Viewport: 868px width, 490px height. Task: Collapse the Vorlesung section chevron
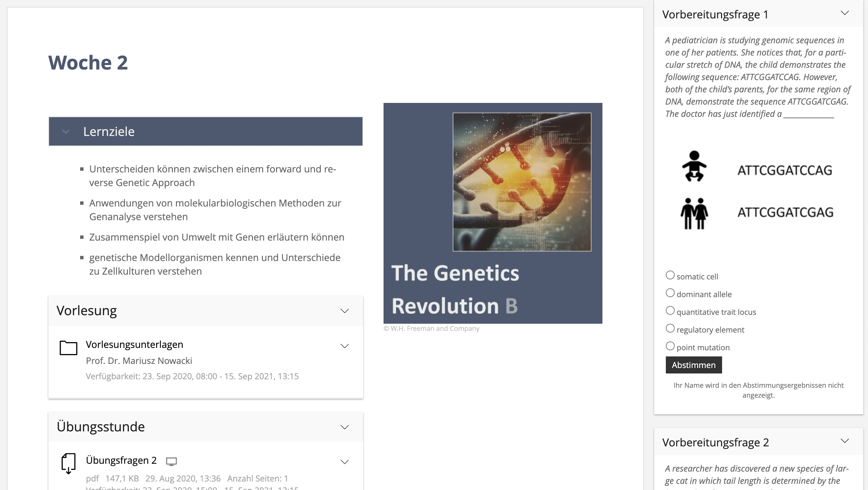coord(345,311)
